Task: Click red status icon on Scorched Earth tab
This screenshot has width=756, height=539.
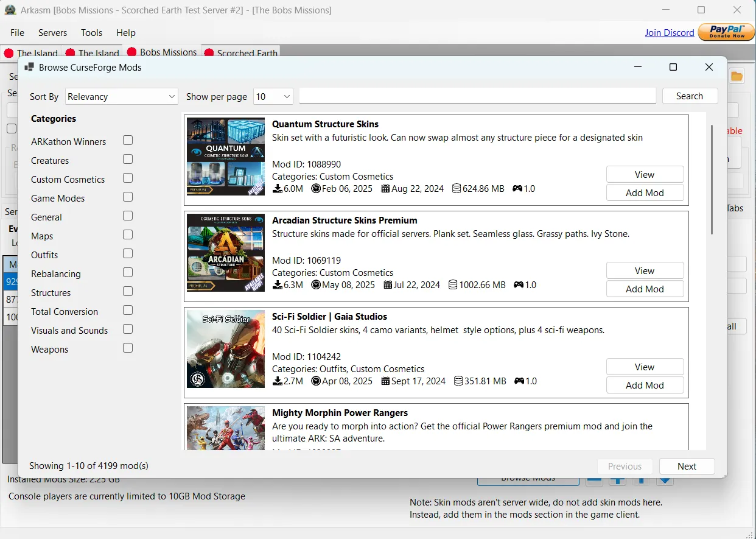Action: pos(209,53)
